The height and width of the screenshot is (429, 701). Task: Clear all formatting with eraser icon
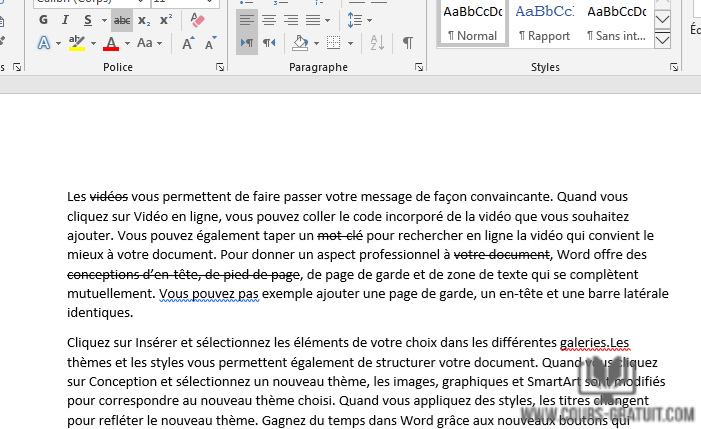pyautogui.click(x=196, y=20)
